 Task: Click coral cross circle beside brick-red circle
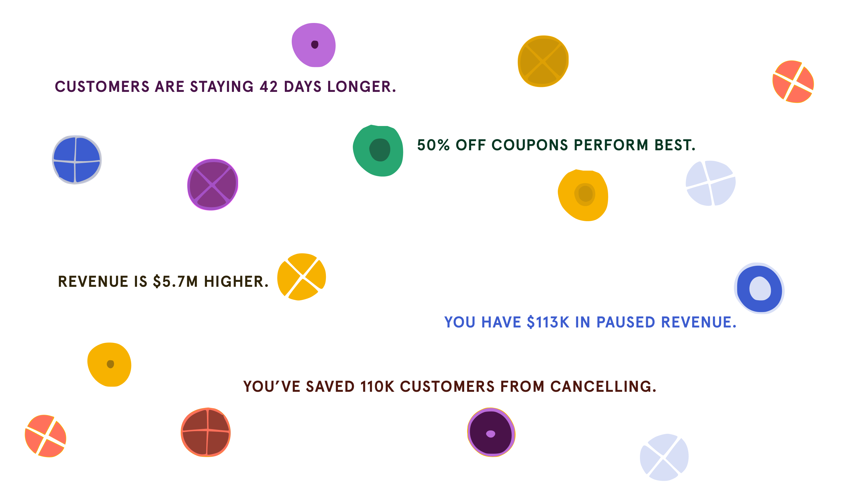pos(46,436)
